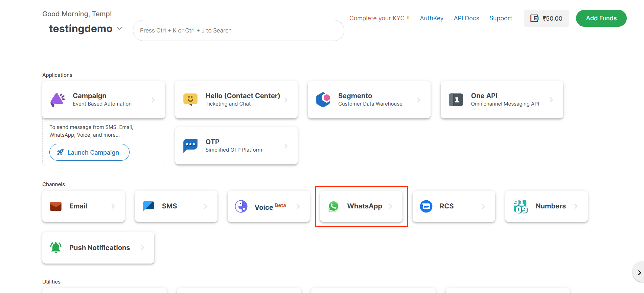Click the One API icon
This screenshot has width=644, height=293.
pyautogui.click(x=456, y=100)
